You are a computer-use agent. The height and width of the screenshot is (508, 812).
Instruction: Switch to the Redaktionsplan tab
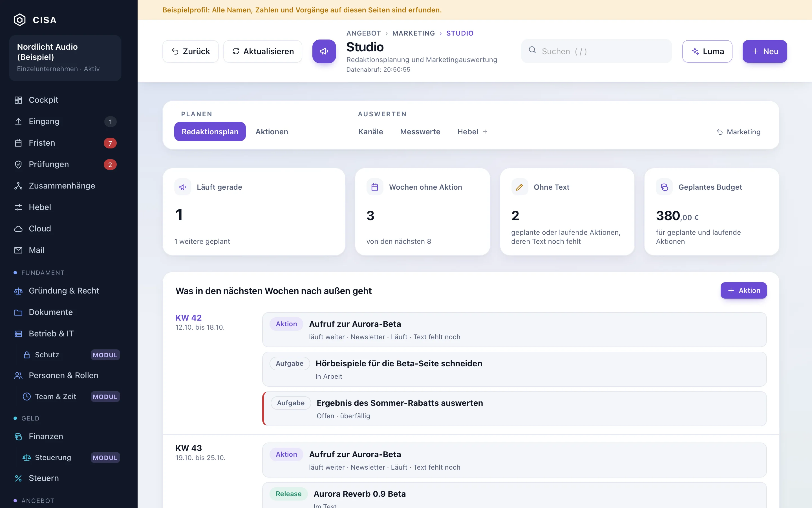point(210,132)
